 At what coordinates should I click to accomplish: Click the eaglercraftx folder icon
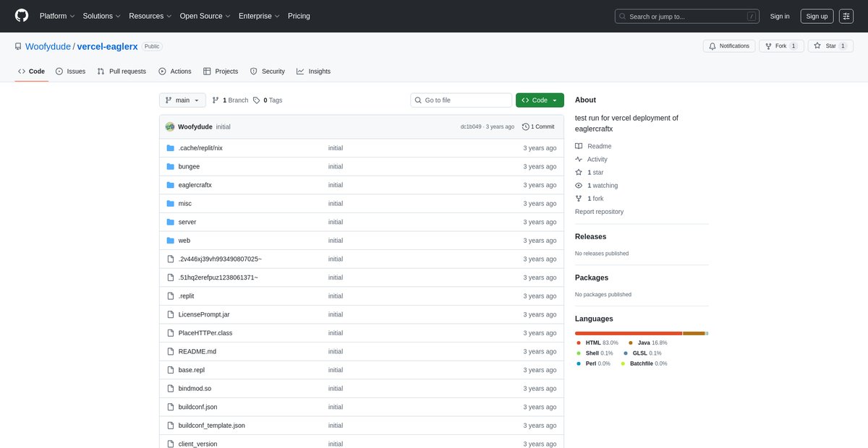point(171,185)
